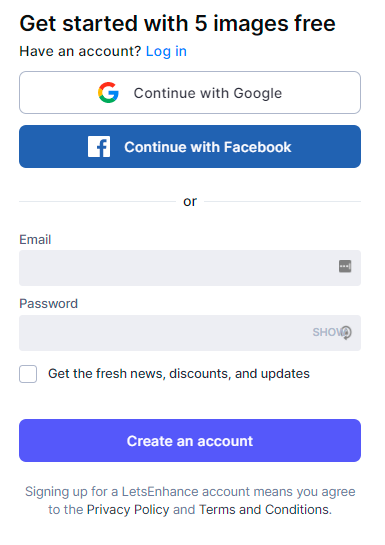This screenshot has height=545, width=385.
Task: Click the Google G logo icon
Action: (x=108, y=93)
